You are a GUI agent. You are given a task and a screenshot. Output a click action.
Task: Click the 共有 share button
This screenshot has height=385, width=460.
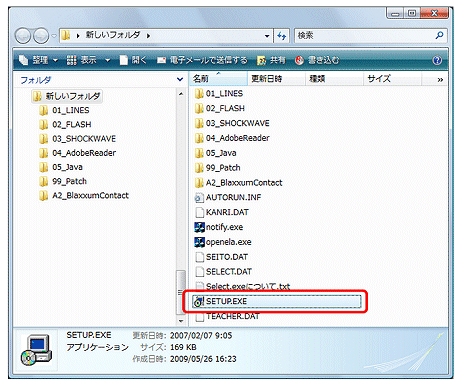[x=272, y=60]
